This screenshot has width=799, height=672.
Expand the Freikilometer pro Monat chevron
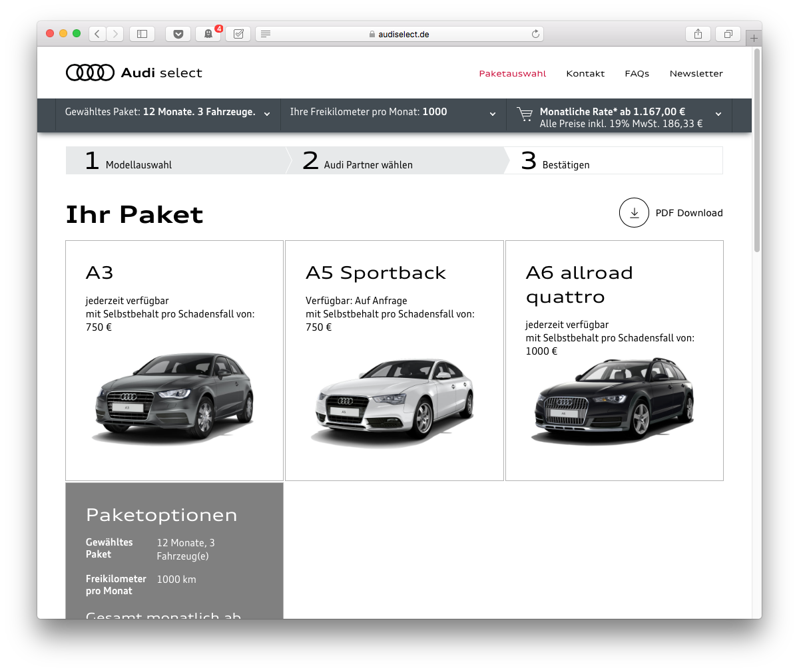[493, 114]
